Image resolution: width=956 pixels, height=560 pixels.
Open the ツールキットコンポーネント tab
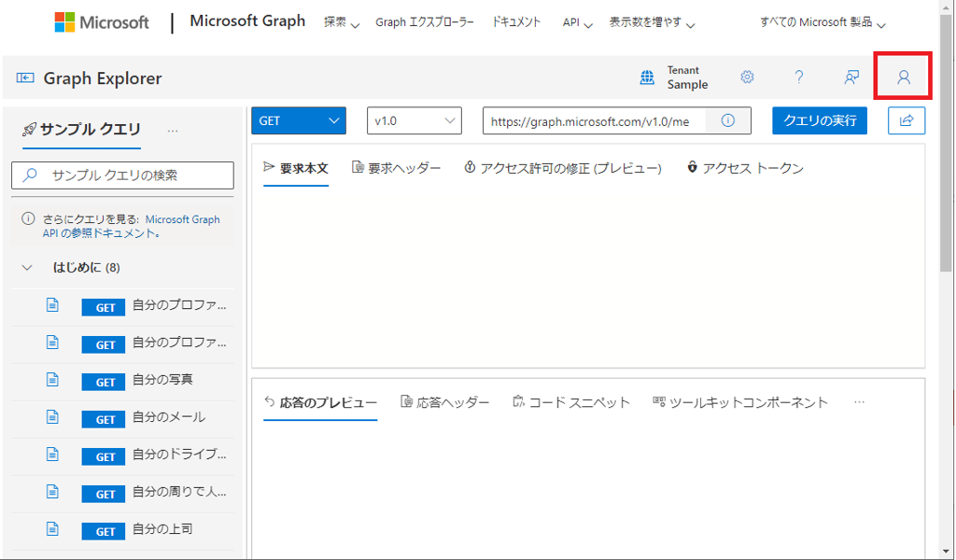[740, 402]
